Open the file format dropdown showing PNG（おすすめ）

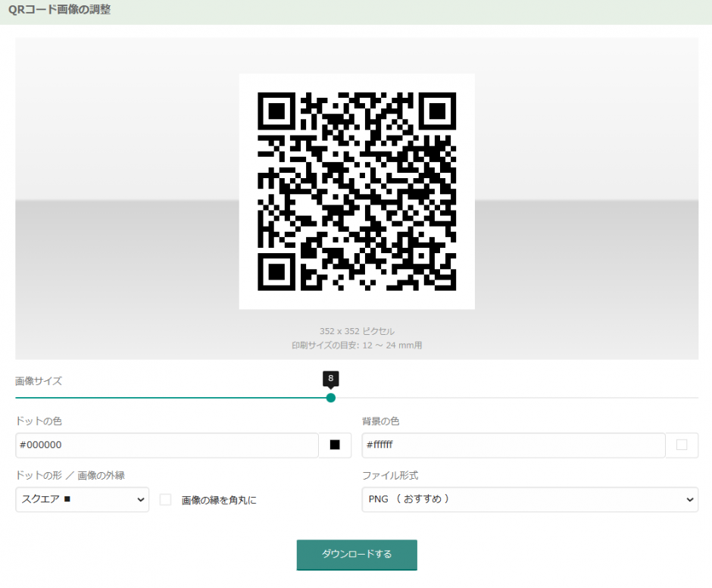[530, 499]
